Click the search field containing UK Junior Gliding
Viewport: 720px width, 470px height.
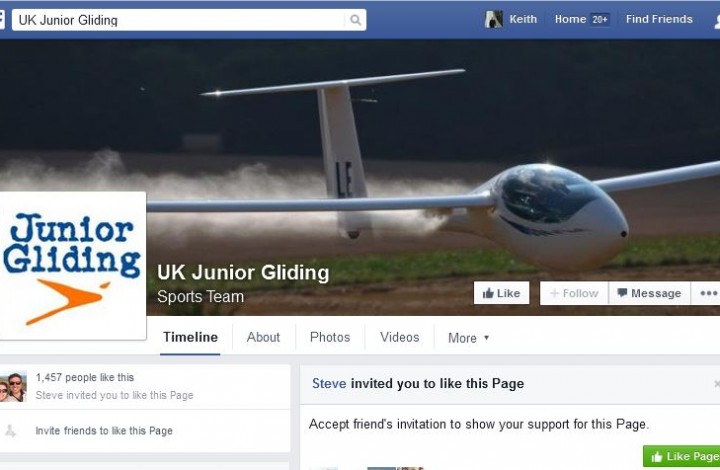(x=189, y=20)
